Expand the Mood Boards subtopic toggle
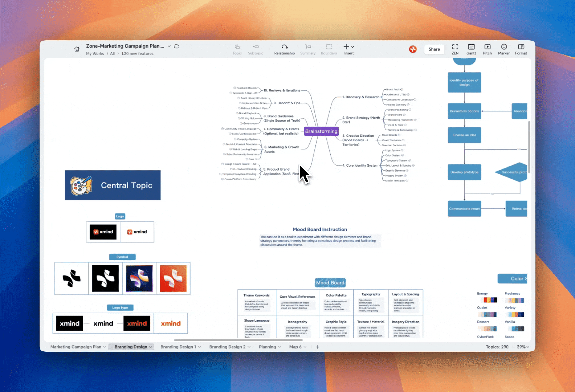 pos(399,135)
